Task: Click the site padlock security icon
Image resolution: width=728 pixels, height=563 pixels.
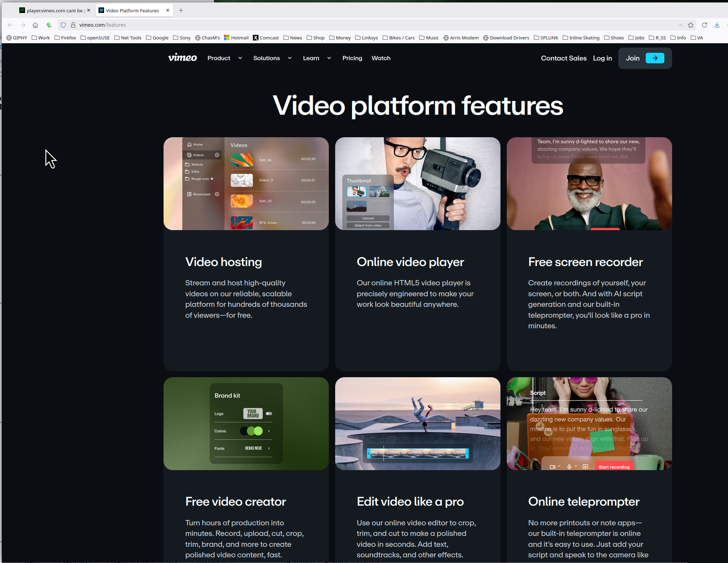Action: click(x=73, y=25)
